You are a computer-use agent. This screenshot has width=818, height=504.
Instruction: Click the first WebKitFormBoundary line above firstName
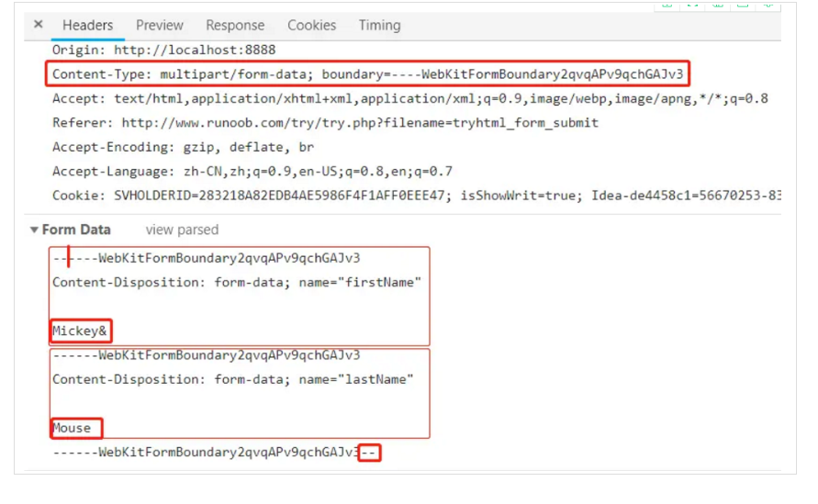coord(206,258)
